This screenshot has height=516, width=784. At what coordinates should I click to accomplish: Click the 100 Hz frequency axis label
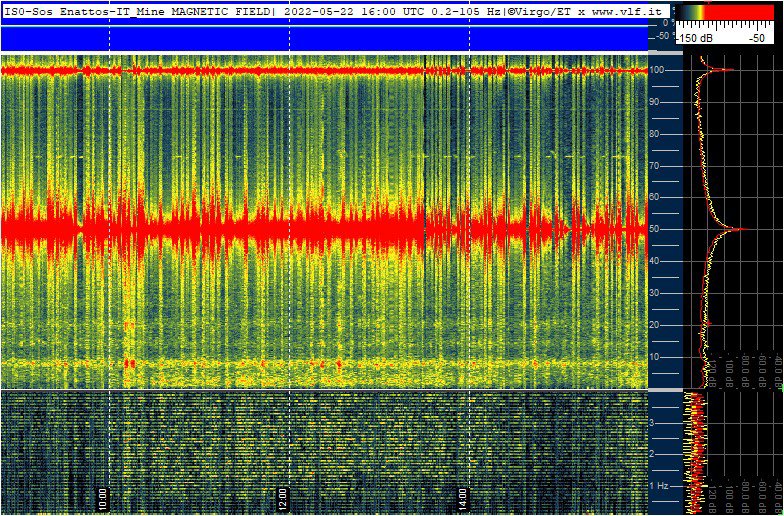658,70
